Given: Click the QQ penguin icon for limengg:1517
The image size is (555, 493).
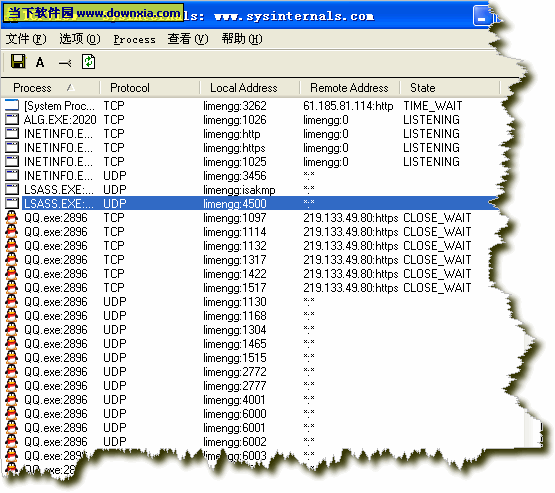Looking at the screenshot, I should pos(12,287).
